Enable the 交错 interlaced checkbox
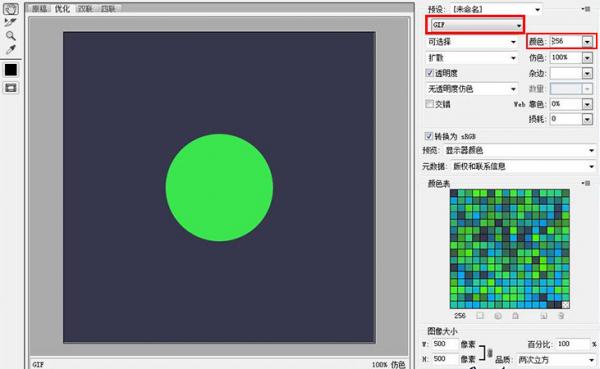600x369 pixels. click(430, 104)
